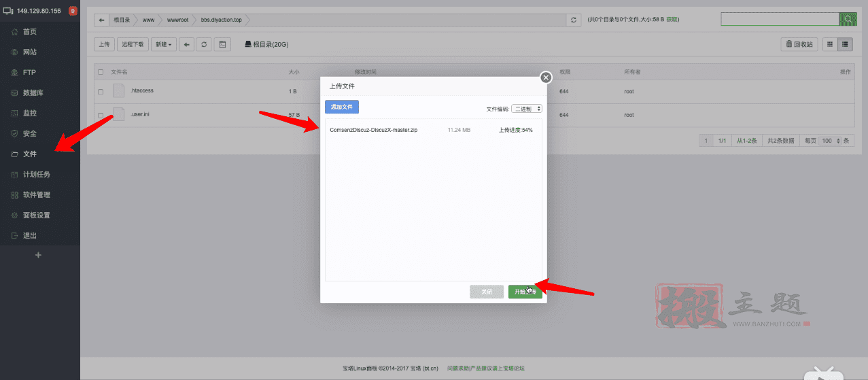Viewport: 868px width, 380px height.
Task: Open 回收站 recycle bin
Action: click(799, 44)
